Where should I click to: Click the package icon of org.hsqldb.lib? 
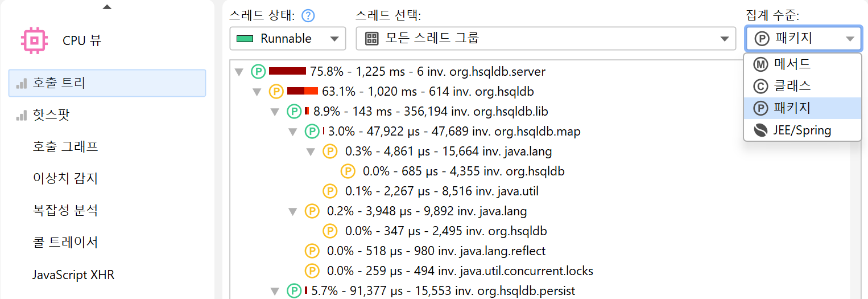[x=294, y=111]
